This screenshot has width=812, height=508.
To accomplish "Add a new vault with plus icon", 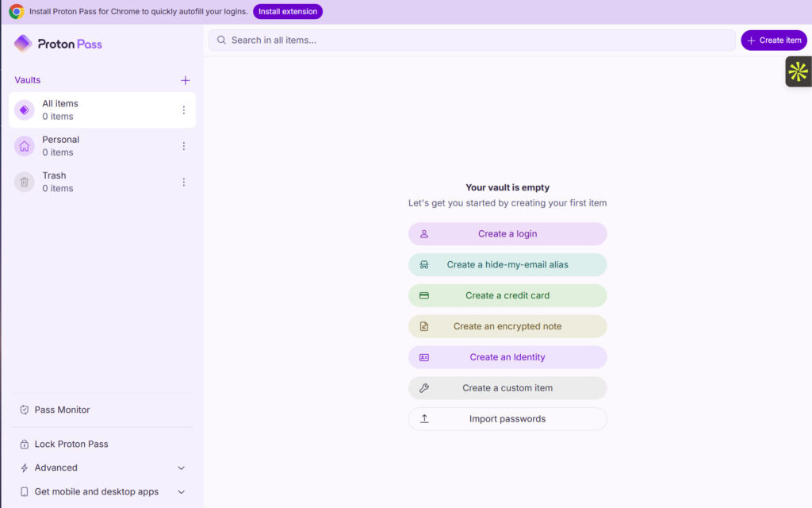I will [x=185, y=80].
